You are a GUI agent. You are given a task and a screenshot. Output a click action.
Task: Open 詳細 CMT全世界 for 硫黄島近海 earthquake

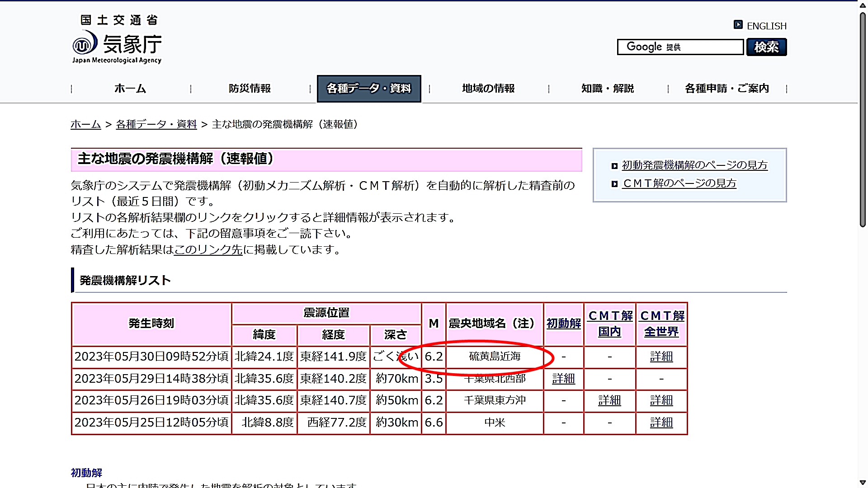coord(661,357)
